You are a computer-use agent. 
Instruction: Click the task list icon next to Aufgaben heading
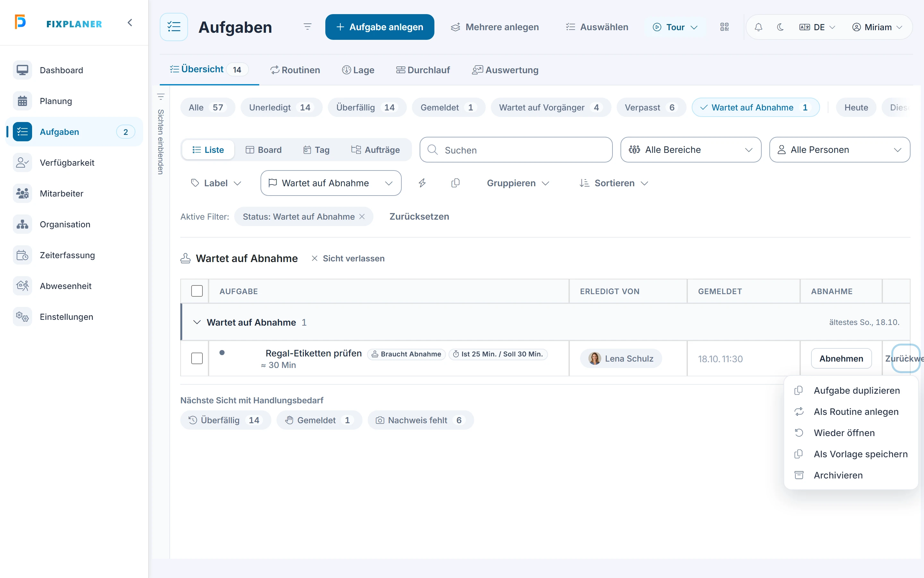click(174, 27)
